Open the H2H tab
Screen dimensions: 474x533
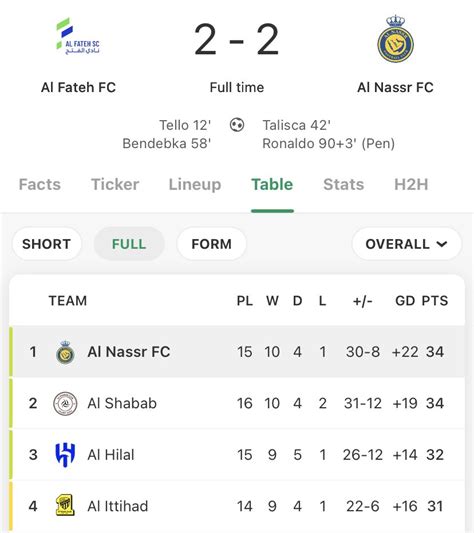coord(411,185)
